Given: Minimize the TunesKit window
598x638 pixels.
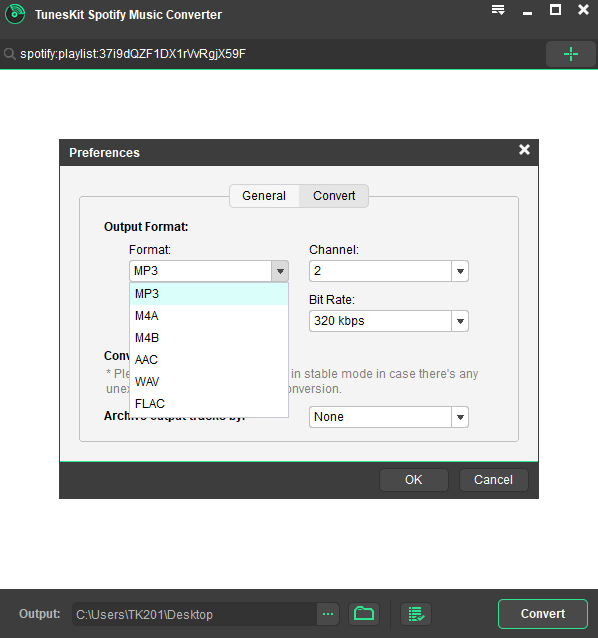Looking at the screenshot, I should pos(527,13).
